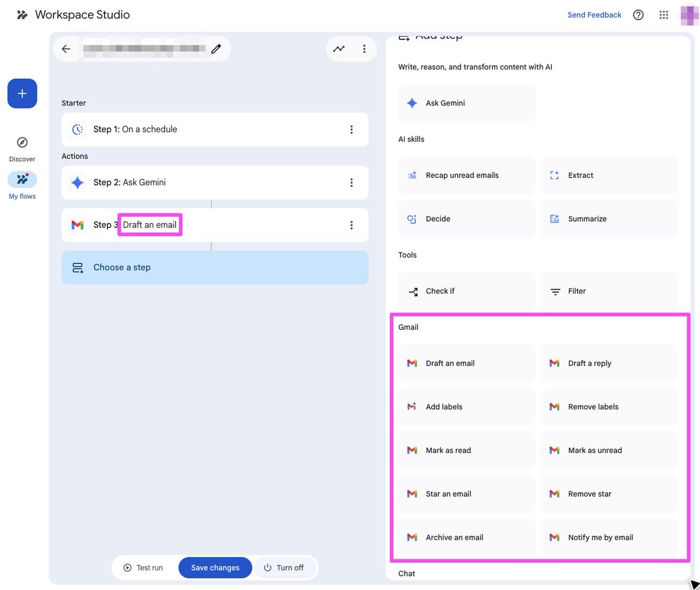Click the Gemini sparkle icon on Step 2

(78, 182)
